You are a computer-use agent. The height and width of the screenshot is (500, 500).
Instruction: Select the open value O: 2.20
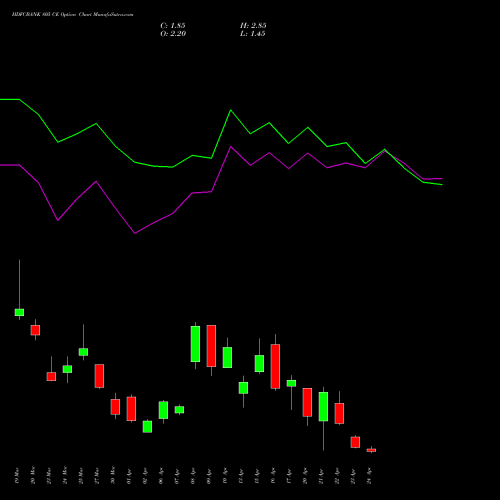(x=173, y=34)
